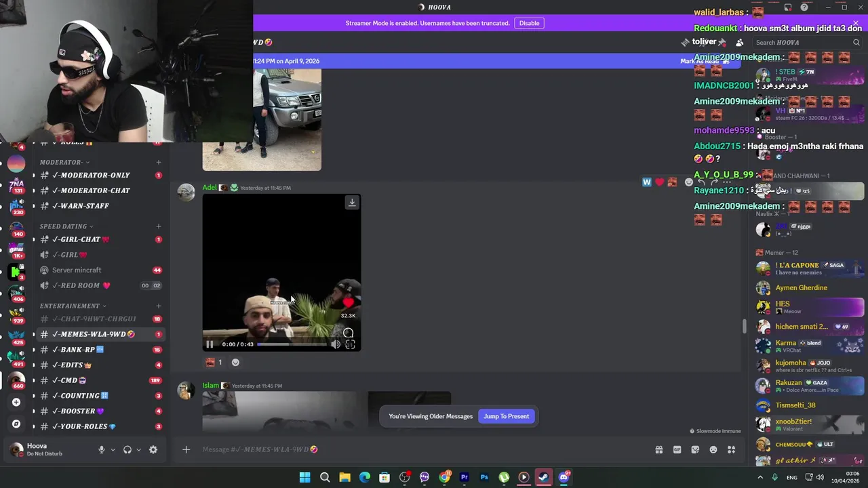The width and height of the screenshot is (868, 488).
Task: Open member Tismselti_38
Action: pyautogui.click(x=810, y=405)
